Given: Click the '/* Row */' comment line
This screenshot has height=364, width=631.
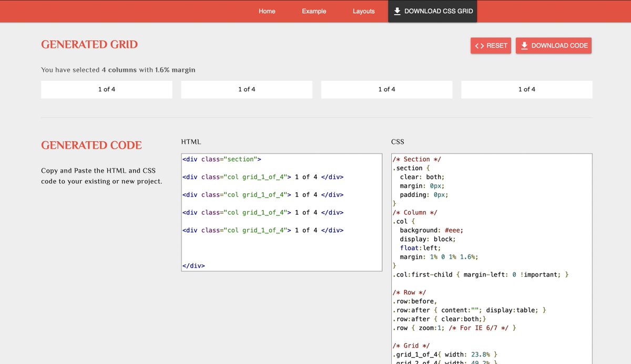Looking at the screenshot, I should point(410,293).
